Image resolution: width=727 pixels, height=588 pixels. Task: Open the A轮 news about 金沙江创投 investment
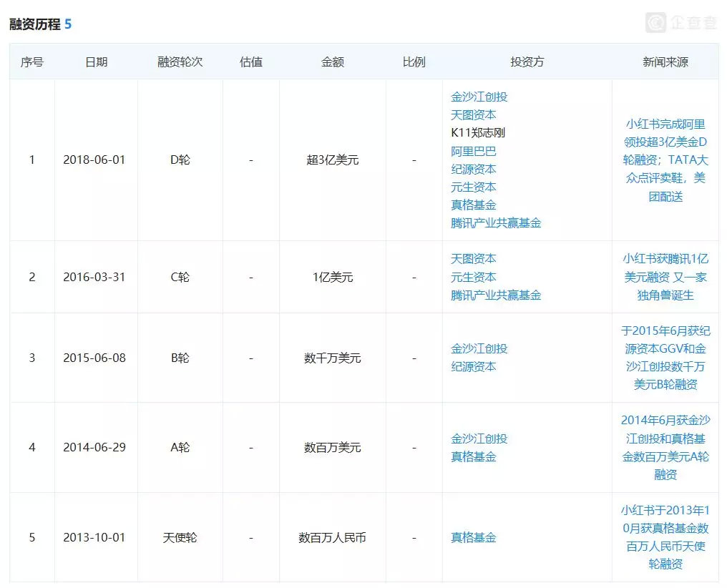[664, 448]
